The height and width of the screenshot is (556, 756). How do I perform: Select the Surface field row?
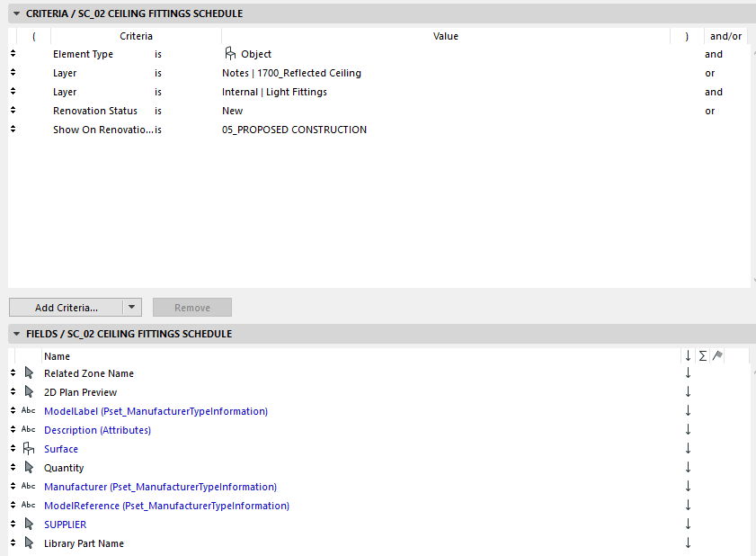(x=61, y=449)
